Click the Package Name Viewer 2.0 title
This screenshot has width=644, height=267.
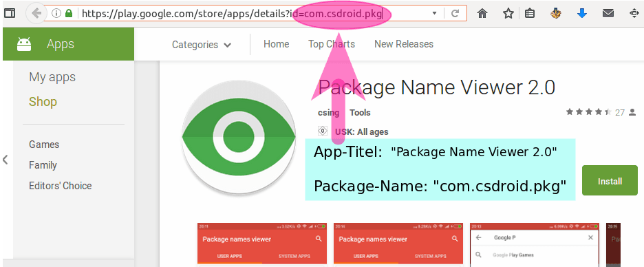(437, 87)
